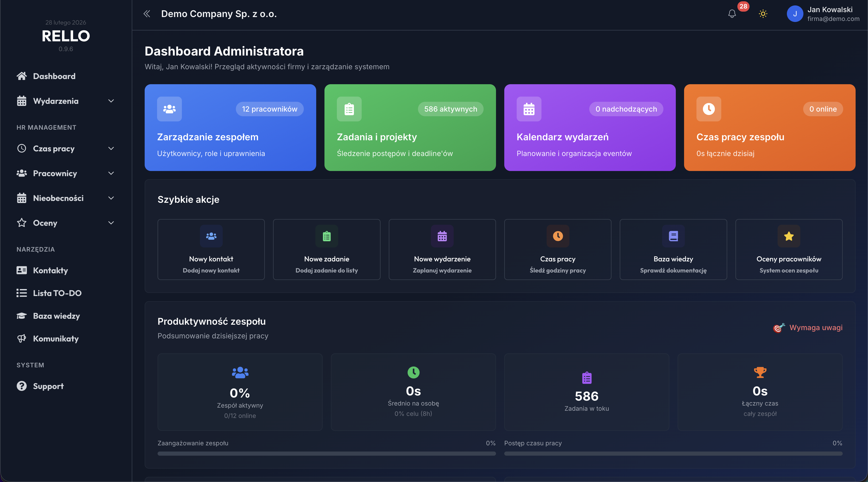Click the Wymaga uwagi link
Screen dimensions: 868x482
(x=817, y=328)
